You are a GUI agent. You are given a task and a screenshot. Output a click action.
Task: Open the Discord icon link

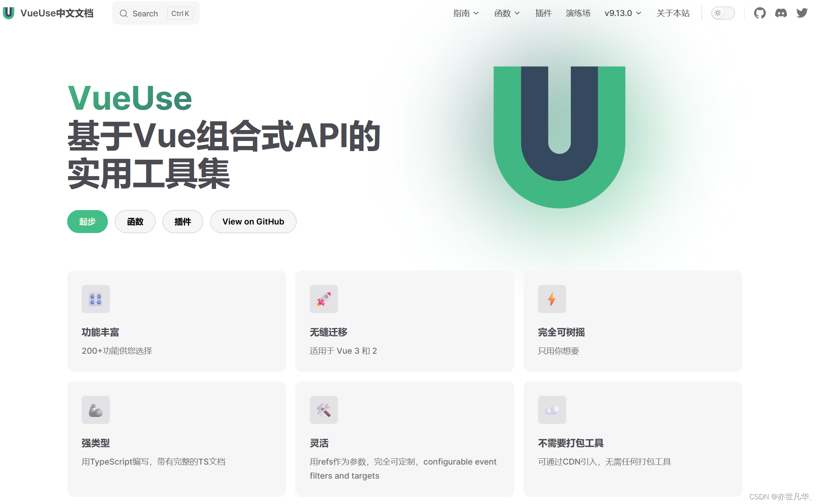pyautogui.click(x=781, y=13)
